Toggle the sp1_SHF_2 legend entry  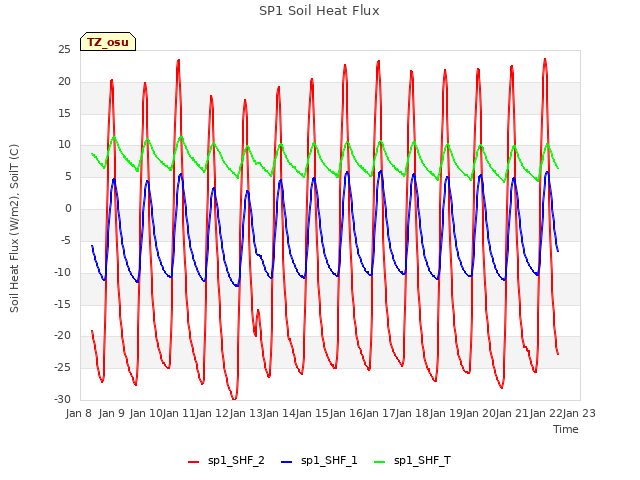[226, 461]
